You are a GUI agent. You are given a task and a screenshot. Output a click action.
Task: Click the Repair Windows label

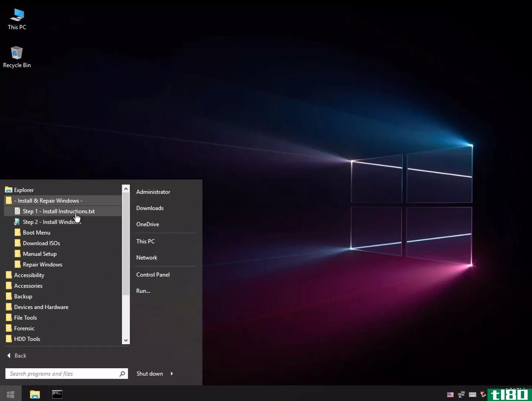click(42, 264)
